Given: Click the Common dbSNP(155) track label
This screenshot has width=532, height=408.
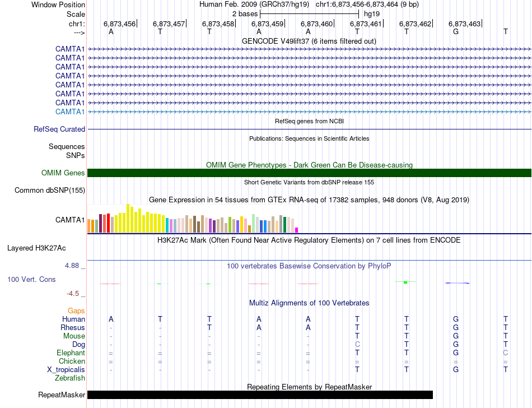Looking at the screenshot, I should tap(49, 191).
